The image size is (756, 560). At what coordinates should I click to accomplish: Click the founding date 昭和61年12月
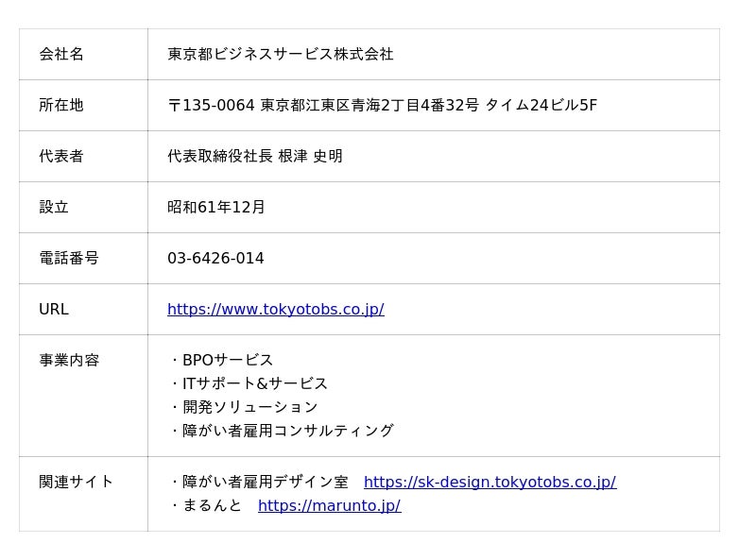[x=216, y=208]
